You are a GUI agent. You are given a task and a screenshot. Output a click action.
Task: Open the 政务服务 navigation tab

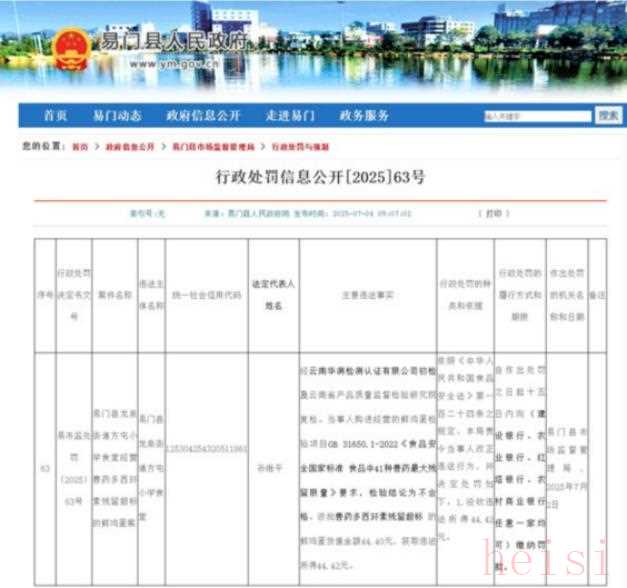tap(364, 115)
